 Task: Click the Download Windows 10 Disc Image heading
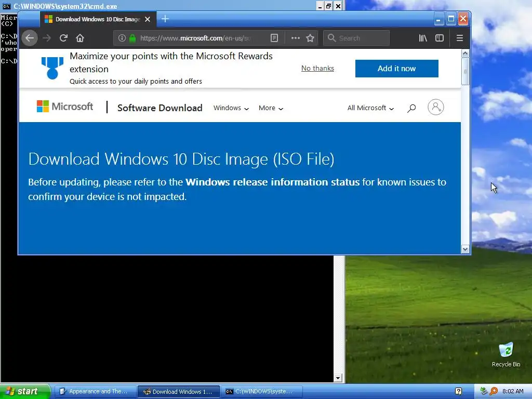(181, 159)
